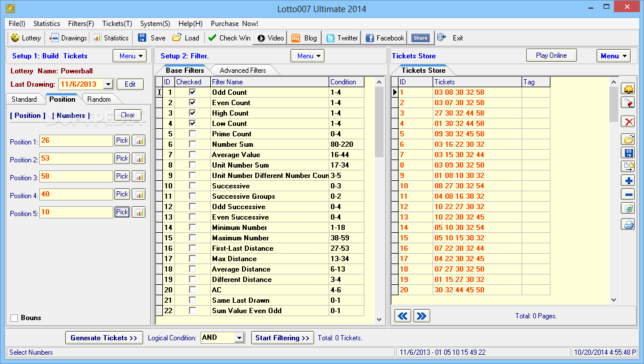644x364 pixels.
Task: Uncheck the High Count filter
Action: pos(192,113)
